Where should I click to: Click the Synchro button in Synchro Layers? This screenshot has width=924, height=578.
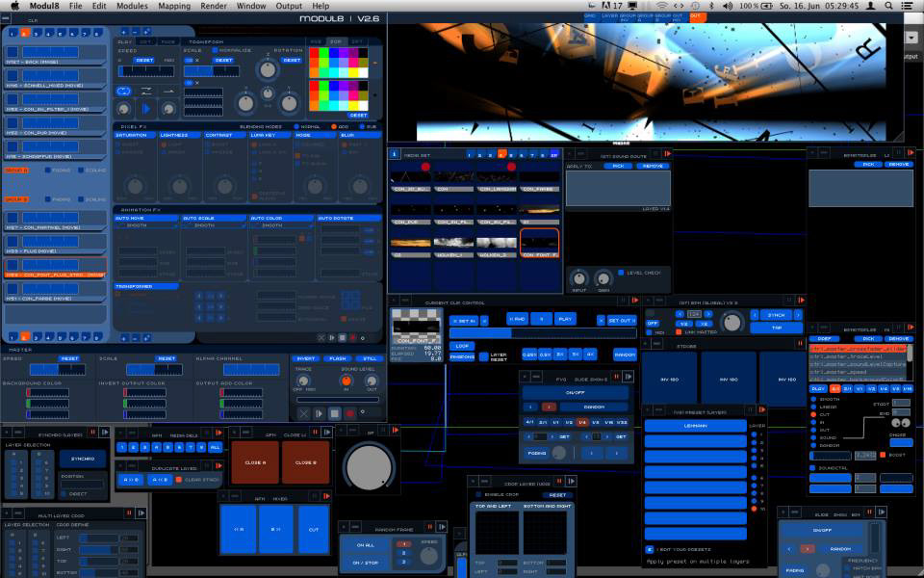coord(83,459)
